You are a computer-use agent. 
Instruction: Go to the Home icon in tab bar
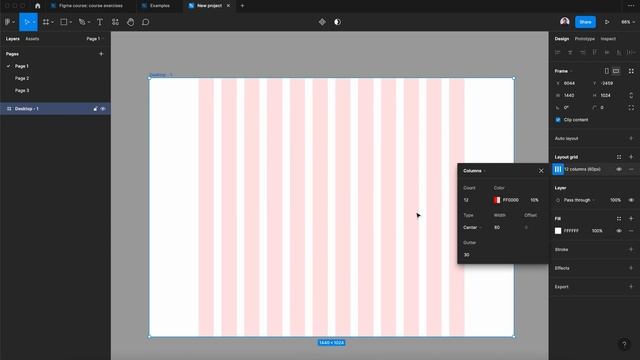click(38, 6)
